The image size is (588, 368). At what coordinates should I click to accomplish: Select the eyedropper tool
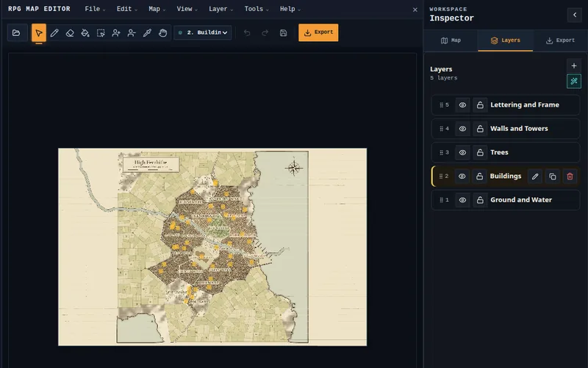147,33
